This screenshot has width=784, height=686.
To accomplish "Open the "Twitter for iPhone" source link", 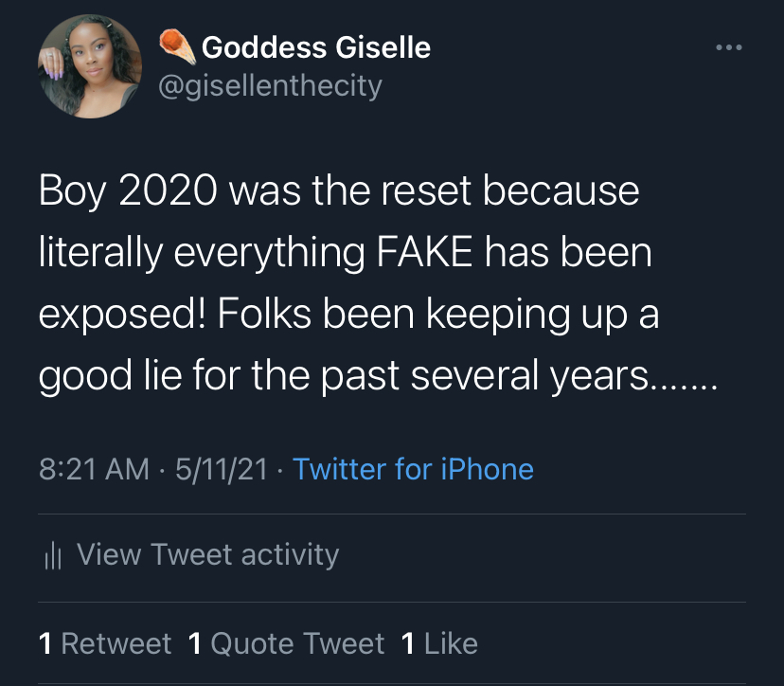I will coord(413,469).
